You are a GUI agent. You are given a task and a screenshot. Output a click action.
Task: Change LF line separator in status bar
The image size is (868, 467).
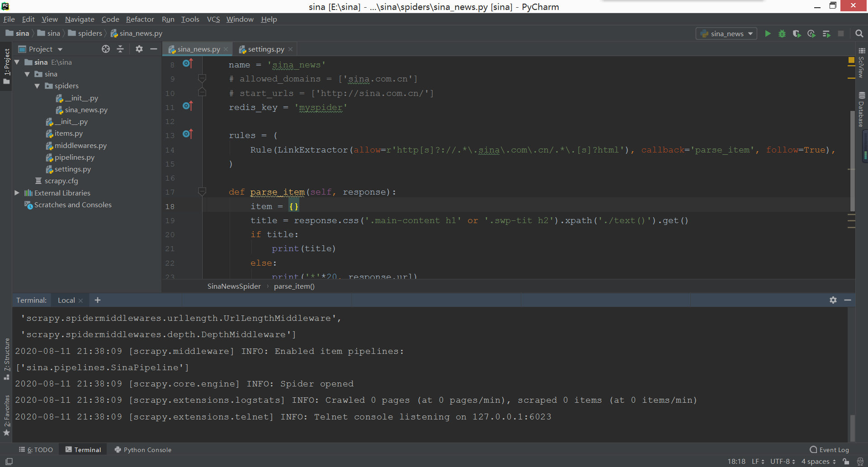tap(758, 462)
